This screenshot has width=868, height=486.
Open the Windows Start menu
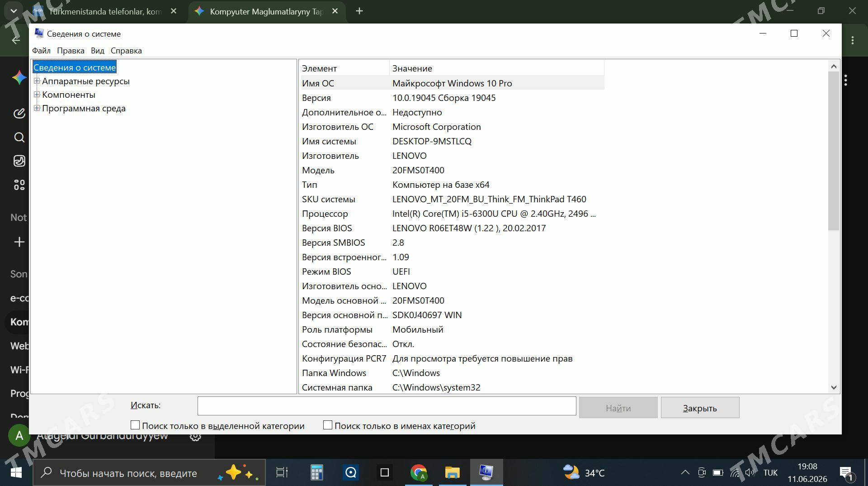(16, 473)
